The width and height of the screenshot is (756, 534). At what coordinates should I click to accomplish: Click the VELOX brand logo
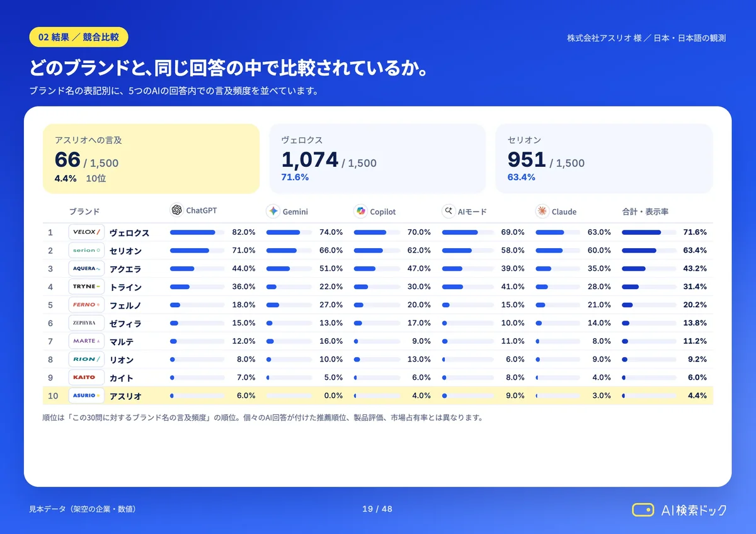[86, 232]
